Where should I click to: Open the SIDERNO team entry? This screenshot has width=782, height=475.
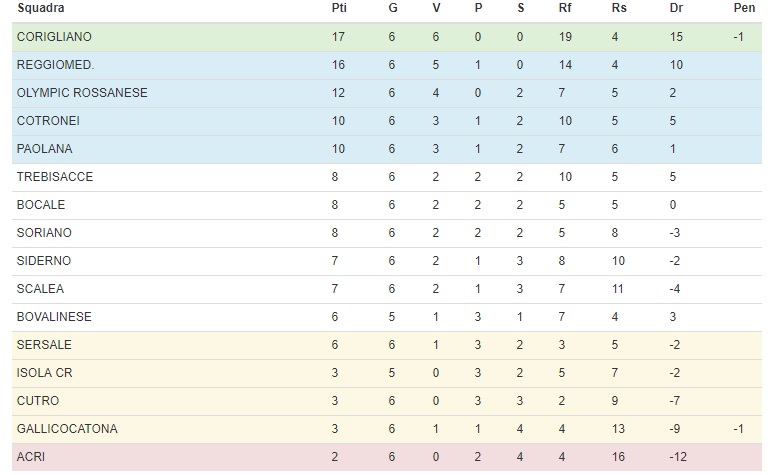coord(43,260)
